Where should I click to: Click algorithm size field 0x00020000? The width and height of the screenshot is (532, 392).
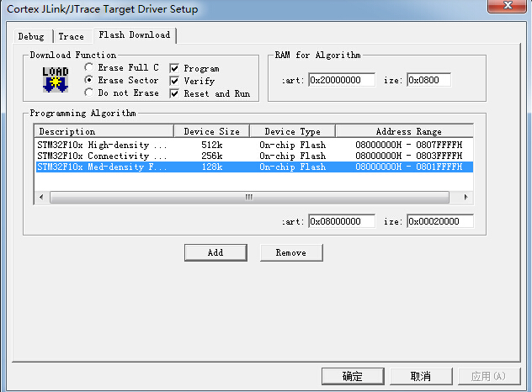click(440, 221)
